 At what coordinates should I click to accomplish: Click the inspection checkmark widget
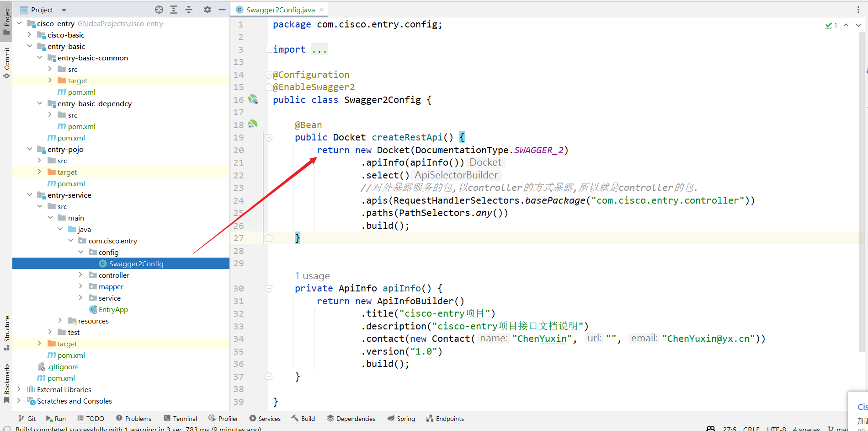click(831, 26)
